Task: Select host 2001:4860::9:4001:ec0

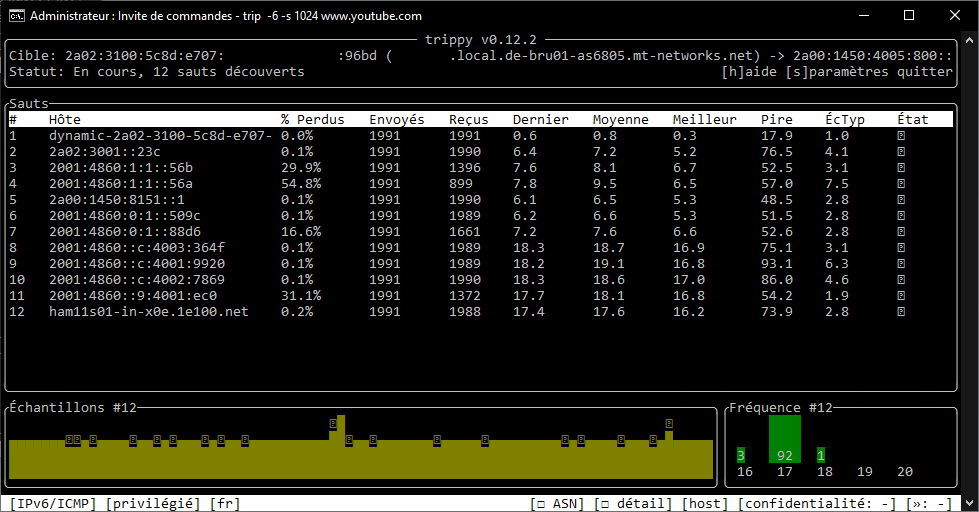Action: tap(133, 295)
